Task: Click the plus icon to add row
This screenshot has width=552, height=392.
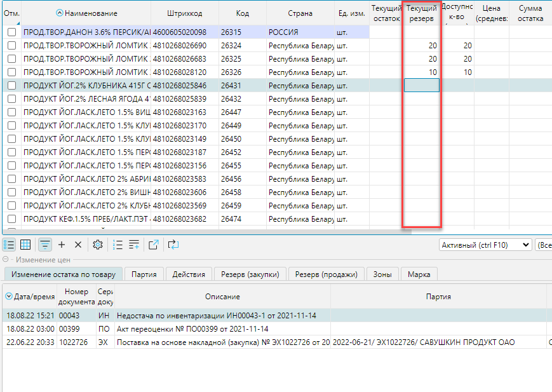Action: [62, 245]
